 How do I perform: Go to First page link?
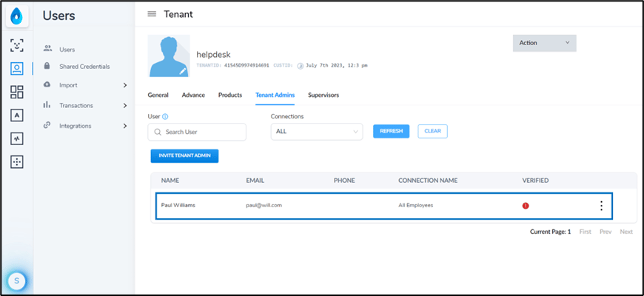586,232
